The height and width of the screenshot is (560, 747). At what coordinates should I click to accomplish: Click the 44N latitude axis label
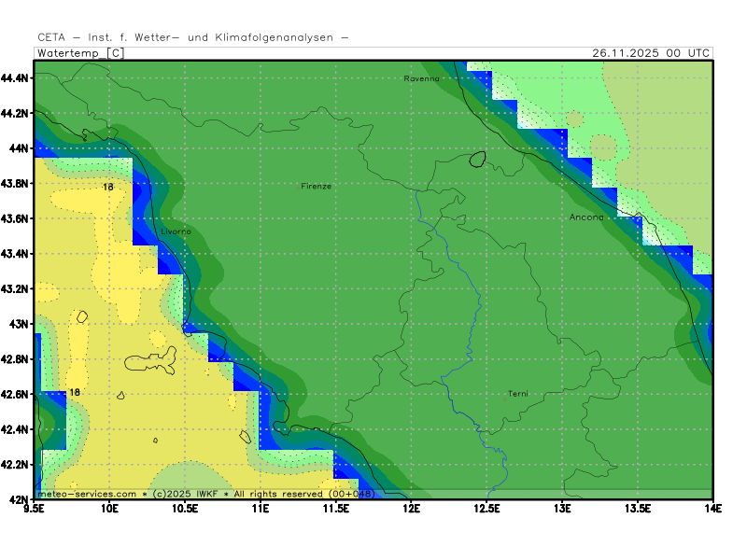point(20,148)
